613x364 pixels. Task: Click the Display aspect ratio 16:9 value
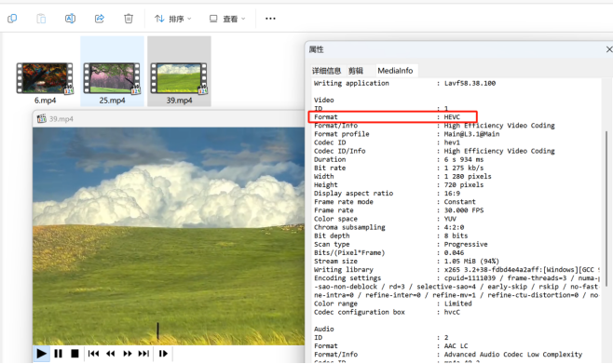452,194
